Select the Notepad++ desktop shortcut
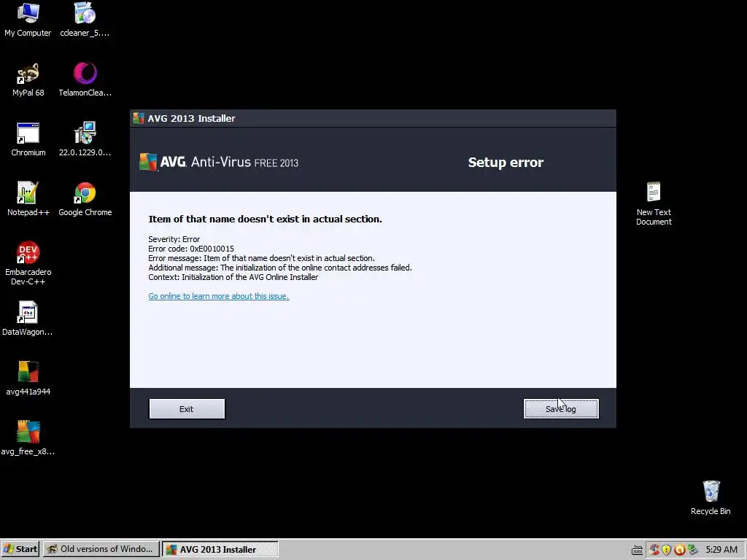Screen dimensions: 747x560 point(28,200)
